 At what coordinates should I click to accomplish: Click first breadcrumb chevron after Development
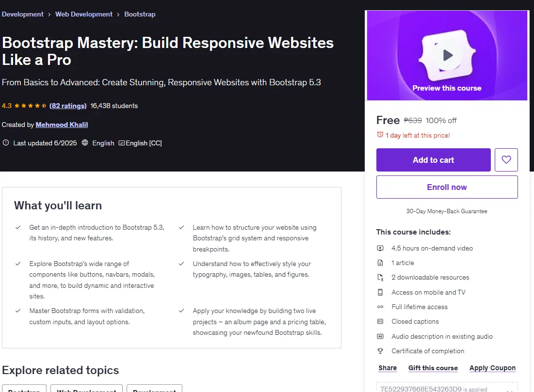(x=49, y=14)
